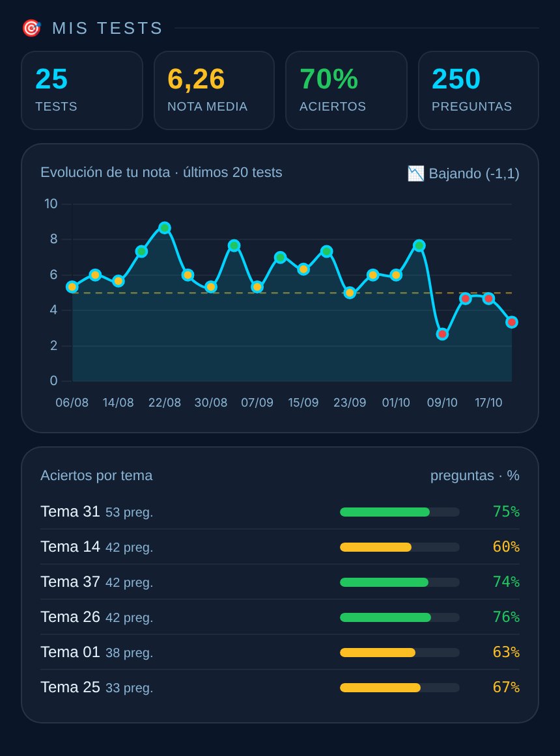Screen dimensions: 560x756
Task: Click the "preguntas · %" column label
Action: click(475, 476)
